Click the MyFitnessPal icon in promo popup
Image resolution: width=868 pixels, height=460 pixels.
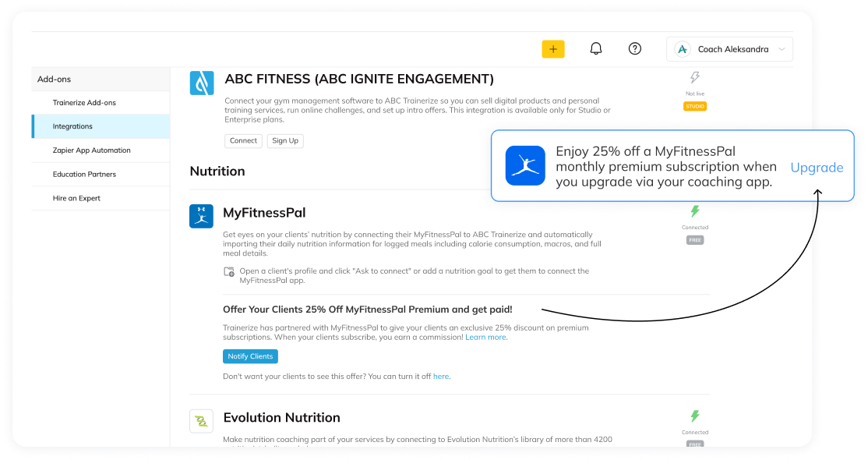click(525, 165)
